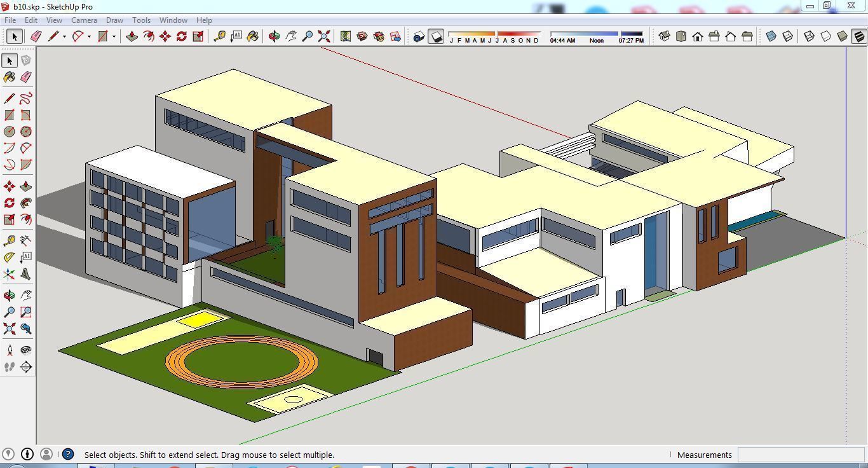Select the Circle tool
Image resolution: width=868 pixels, height=468 pixels.
[10, 132]
